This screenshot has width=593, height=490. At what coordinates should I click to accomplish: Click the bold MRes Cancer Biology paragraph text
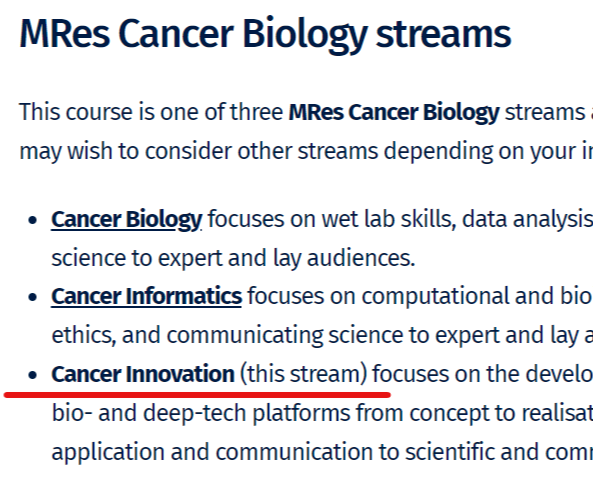[394, 112]
